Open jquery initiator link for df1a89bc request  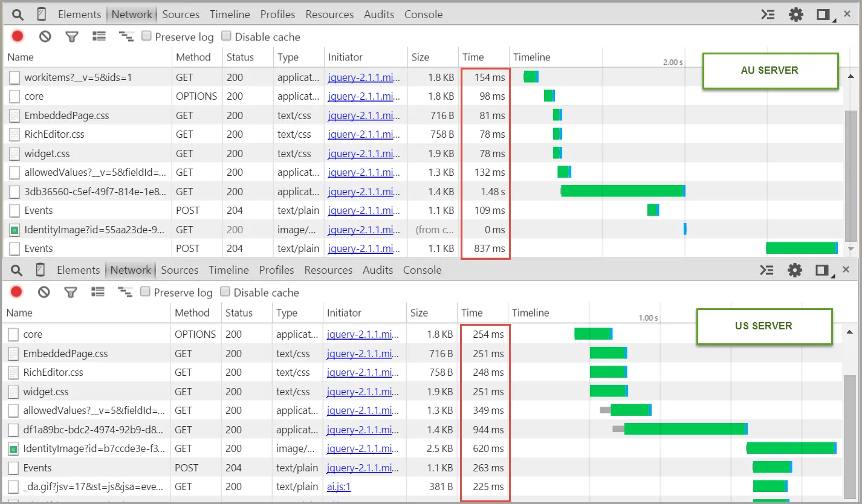tap(363, 430)
